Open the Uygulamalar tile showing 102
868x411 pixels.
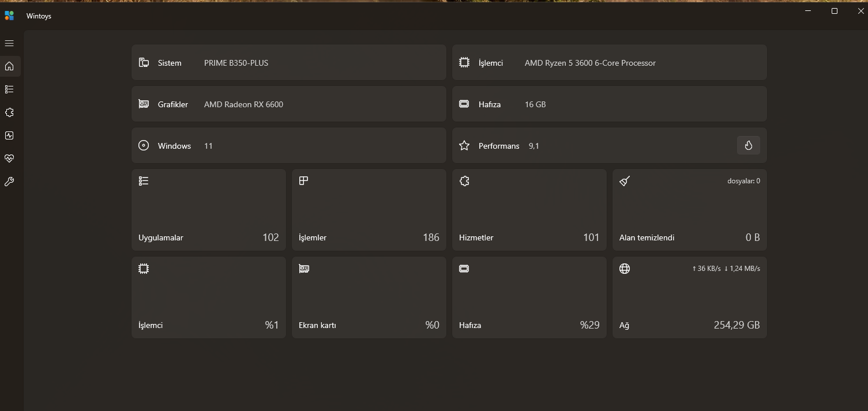pos(209,210)
